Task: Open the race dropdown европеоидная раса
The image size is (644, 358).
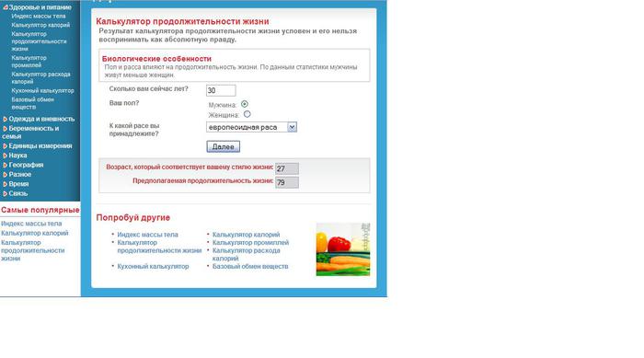Action: (x=251, y=127)
